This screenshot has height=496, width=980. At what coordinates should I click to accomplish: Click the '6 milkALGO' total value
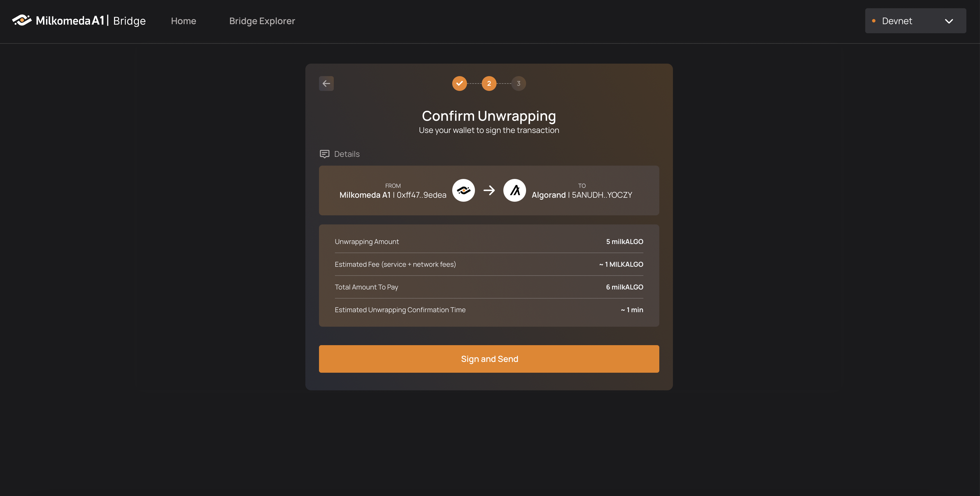point(624,287)
